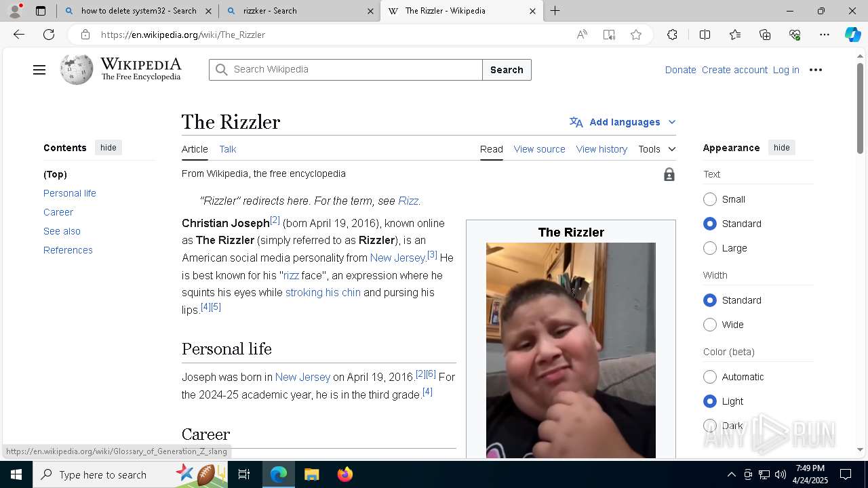Open Task View on the taskbar
Image resolution: width=868 pixels, height=488 pixels.
pos(244,474)
